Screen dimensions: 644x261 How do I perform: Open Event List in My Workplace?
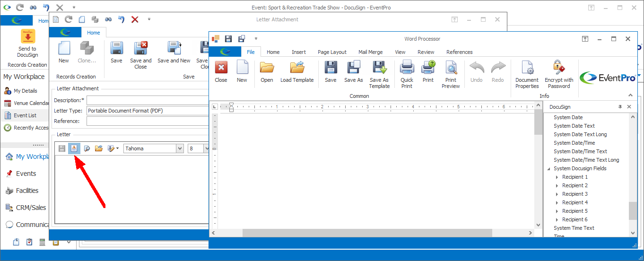25,115
